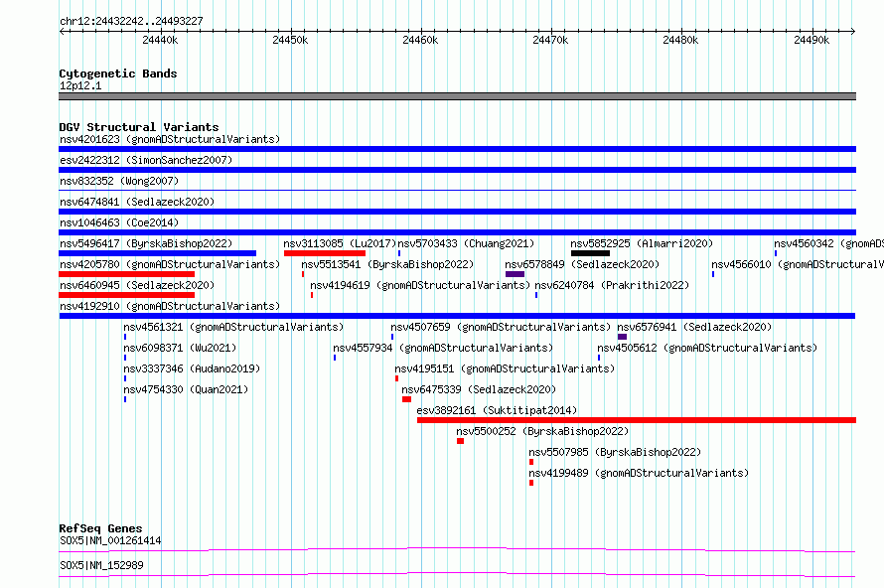Click the nsv6474841 Sedlazeck2020 label
Viewport: 884px width, 588px height.
[x=137, y=202]
